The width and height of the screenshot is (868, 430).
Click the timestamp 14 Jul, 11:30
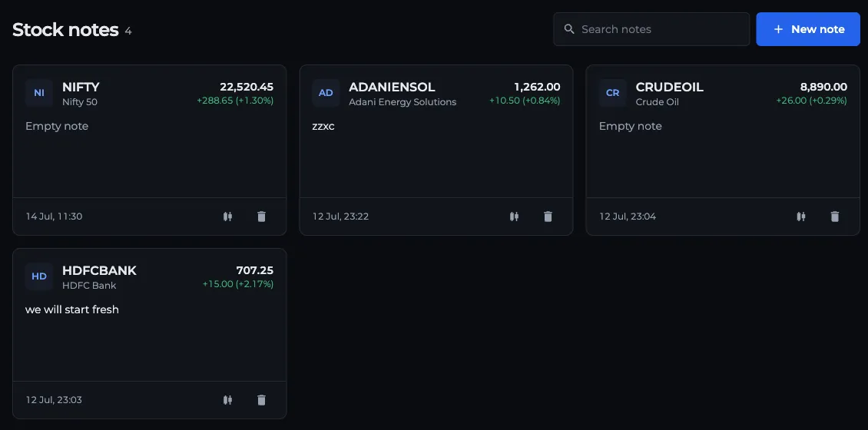55,217
